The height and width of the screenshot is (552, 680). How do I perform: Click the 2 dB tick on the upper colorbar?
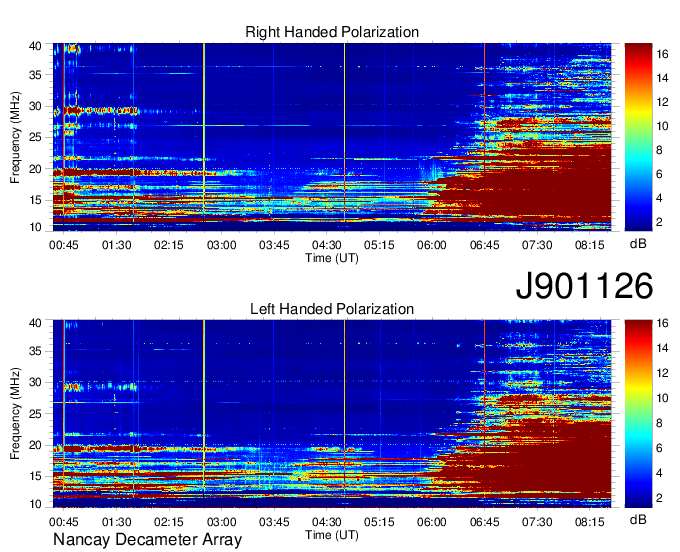pyautogui.click(x=659, y=222)
